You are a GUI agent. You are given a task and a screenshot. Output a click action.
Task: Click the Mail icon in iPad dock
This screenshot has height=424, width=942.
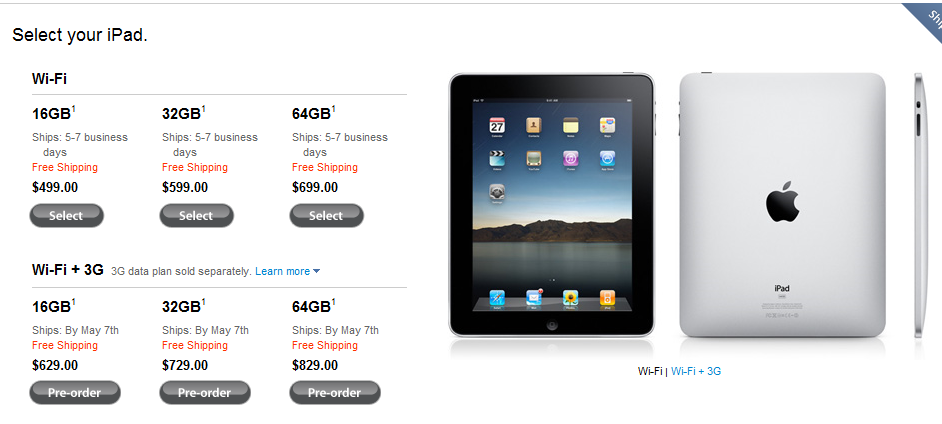click(533, 297)
